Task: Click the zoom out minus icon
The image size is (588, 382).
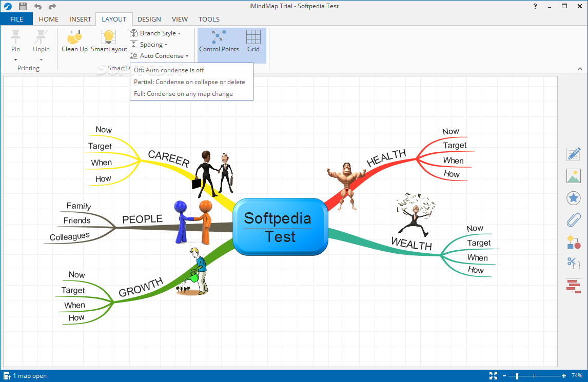Action: click(x=504, y=376)
